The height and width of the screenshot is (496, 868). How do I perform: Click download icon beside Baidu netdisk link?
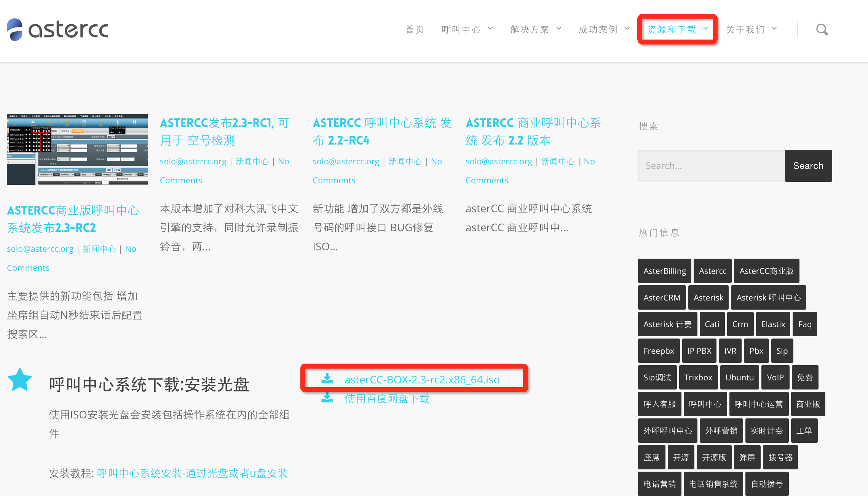click(327, 398)
